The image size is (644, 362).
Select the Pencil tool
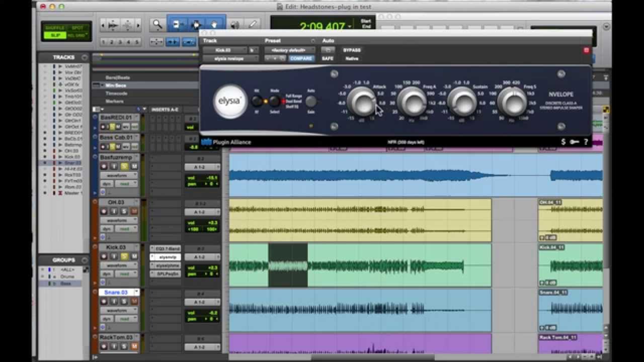[252, 24]
